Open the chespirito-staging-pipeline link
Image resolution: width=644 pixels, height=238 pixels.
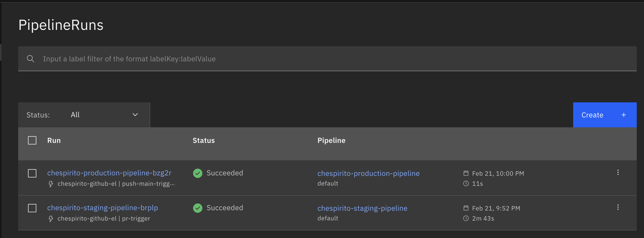(x=362, y=208)
